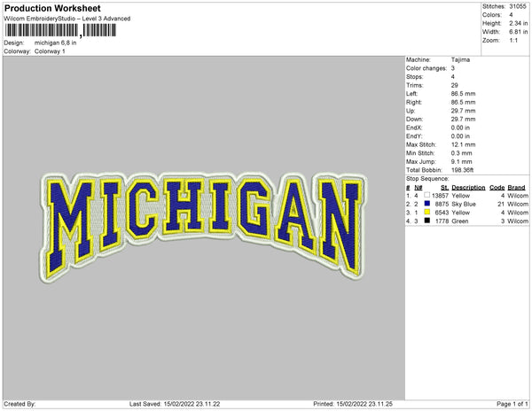This screenshot has width=532, height=411.
Task: Click the Height value 2.34 in
Action: (x=519, y=23)
